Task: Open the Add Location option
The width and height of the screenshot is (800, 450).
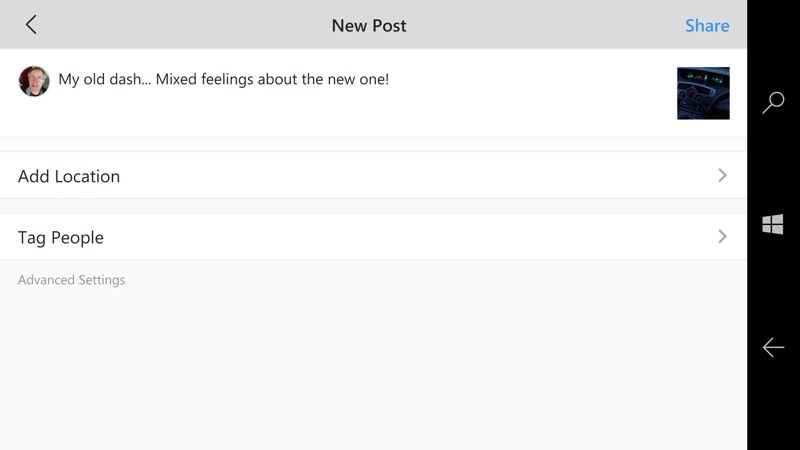Action: [x=373, y=176]
